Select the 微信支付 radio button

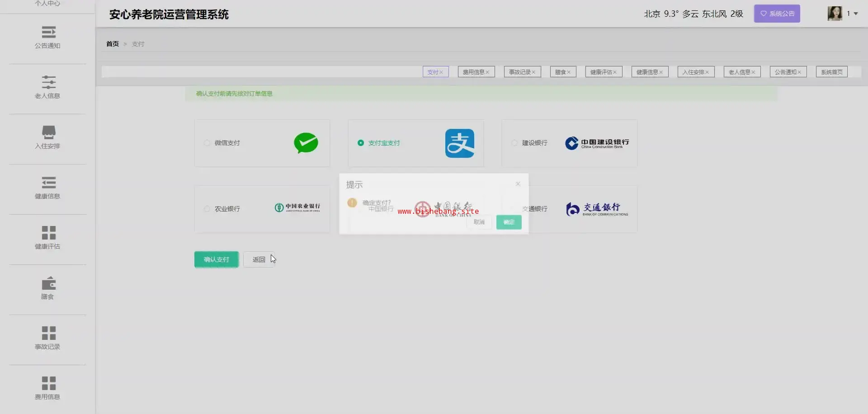tap(207, 143)
